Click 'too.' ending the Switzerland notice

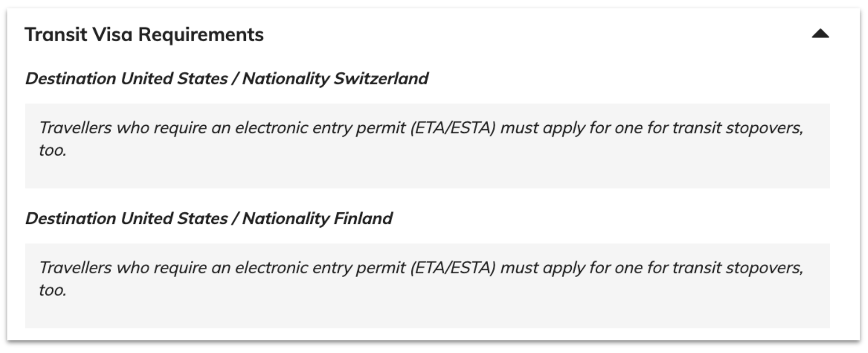pyautogui.click(x=52, y=150)
